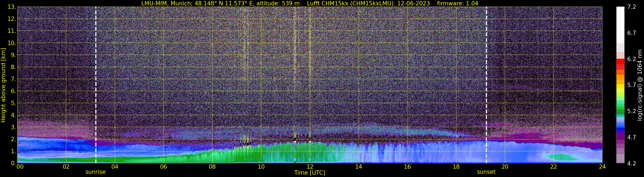Image resolution: width=644 pixels, height=177 pixels.
Task: Click the height tick label 6
Action: (x=13, y=91)
